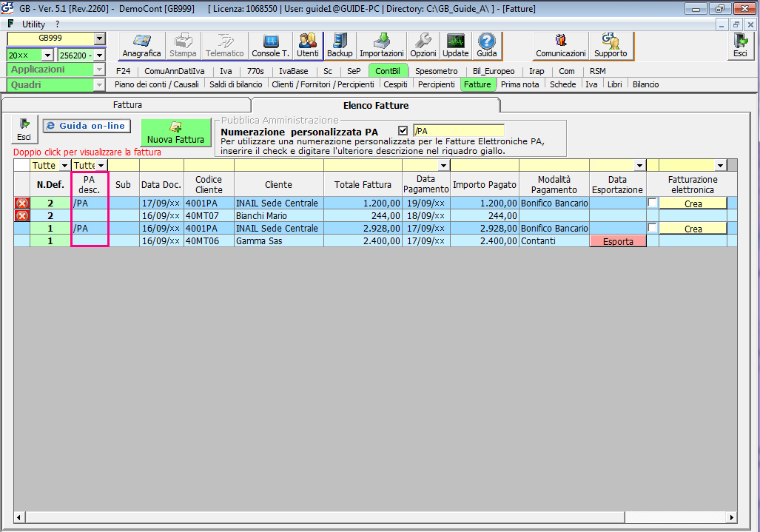Open the Comunicazioni icon

561,46
